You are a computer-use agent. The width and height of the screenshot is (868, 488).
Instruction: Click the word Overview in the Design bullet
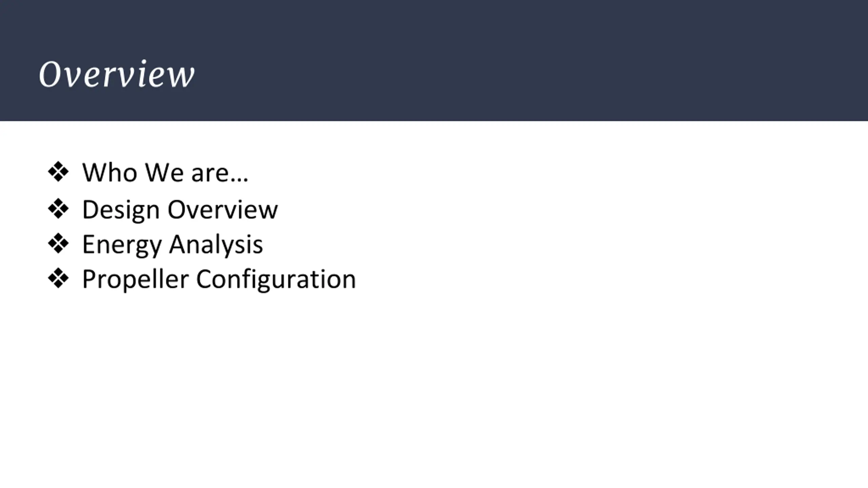(223, 209)
